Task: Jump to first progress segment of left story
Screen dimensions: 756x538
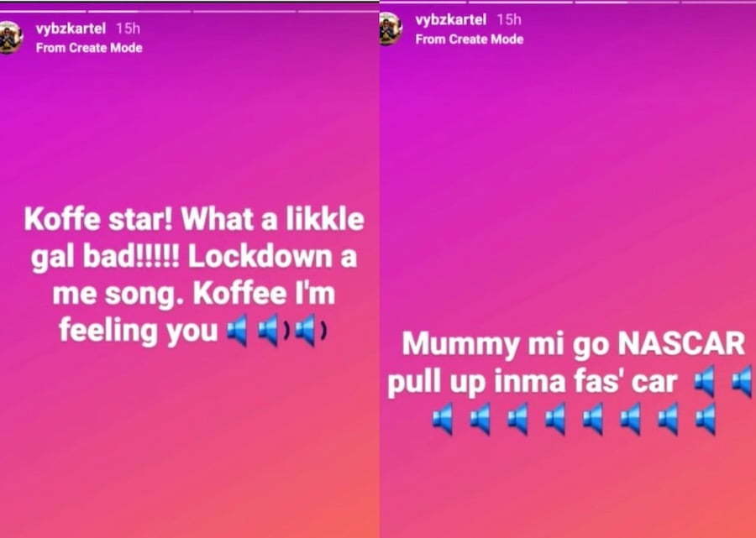Action: click(x=43, y=11)
